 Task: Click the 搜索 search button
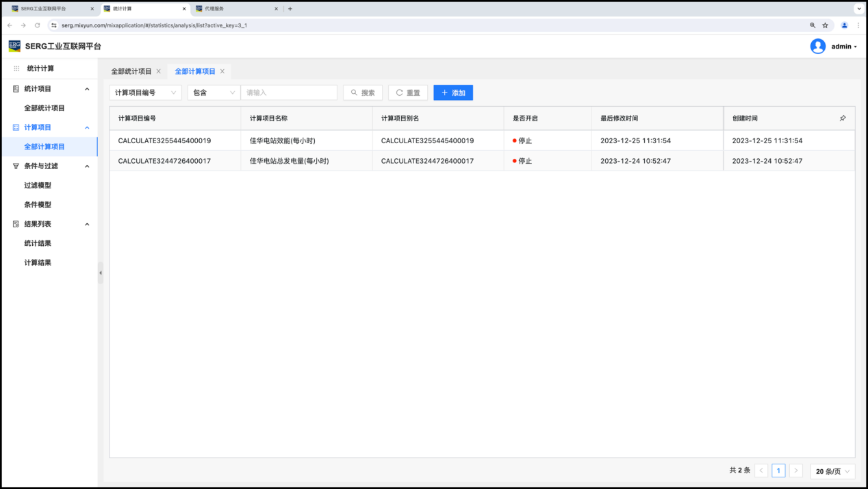click(x=363, y=92)
